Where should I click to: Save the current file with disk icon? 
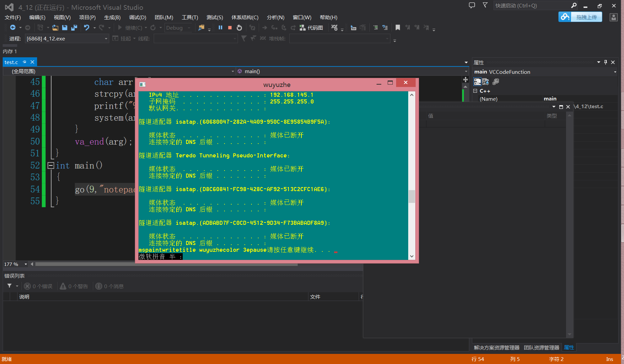(65, 28)
